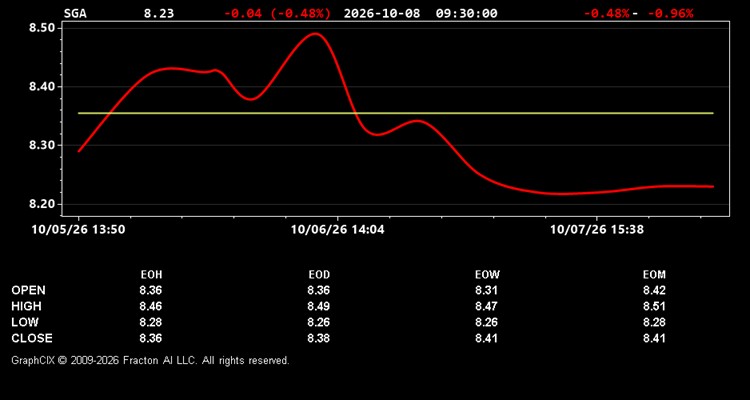Click the red -0.96% value at top right

(670, 13)
